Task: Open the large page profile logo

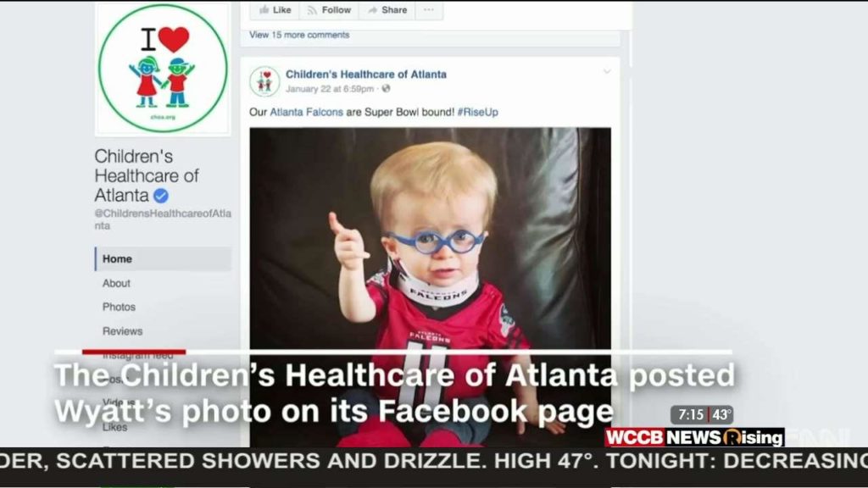Action: (163, 69)
